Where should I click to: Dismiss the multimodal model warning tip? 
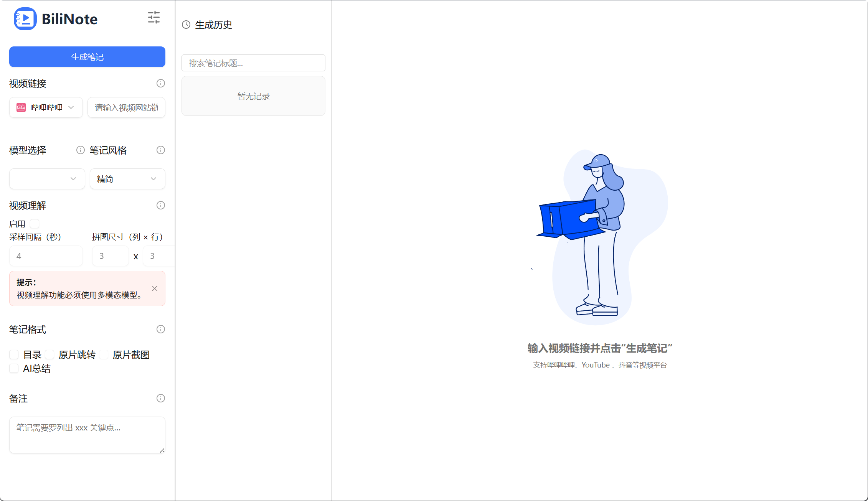click(155, 288)
